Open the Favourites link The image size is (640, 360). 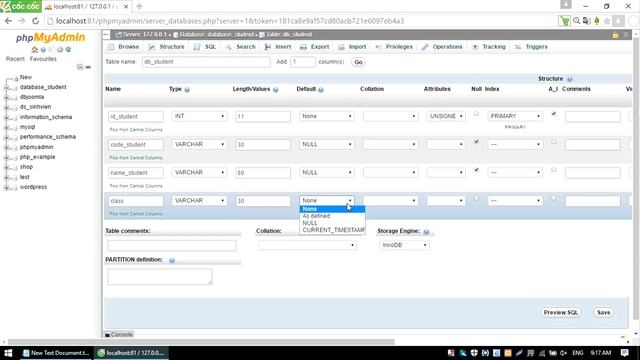(43, 59)
